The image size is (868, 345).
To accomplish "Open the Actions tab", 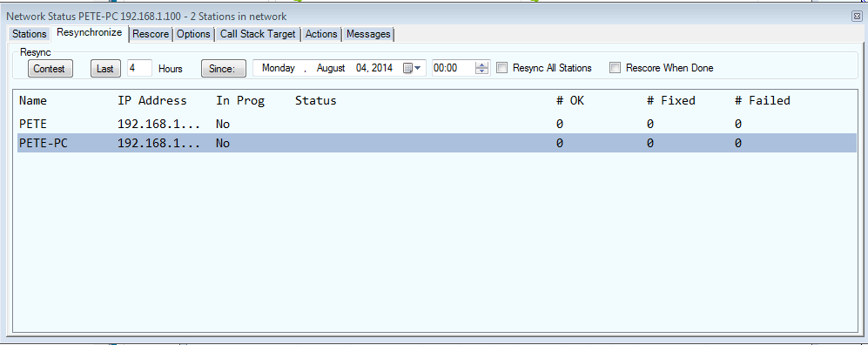I will pyautogui.click(x=321, y=34).
